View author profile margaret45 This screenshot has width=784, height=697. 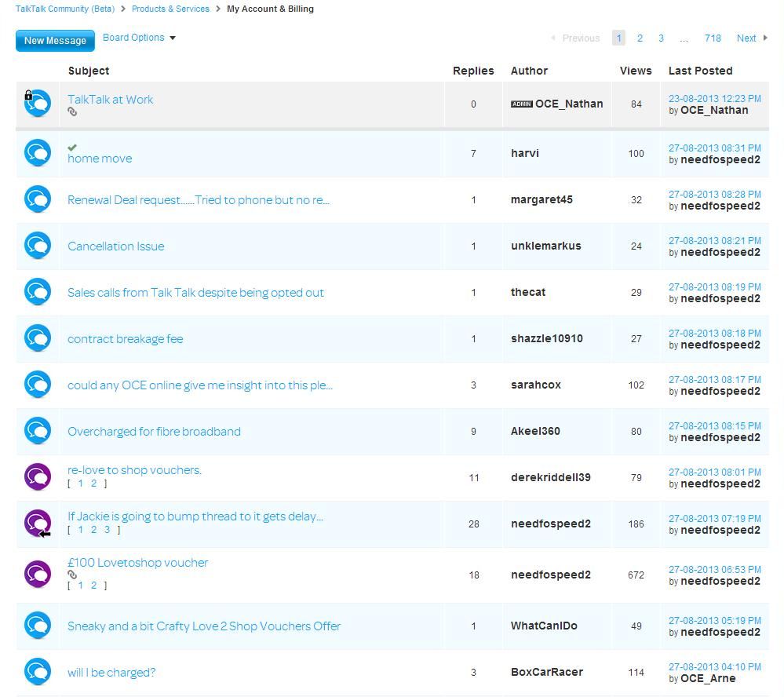(542, 199)
